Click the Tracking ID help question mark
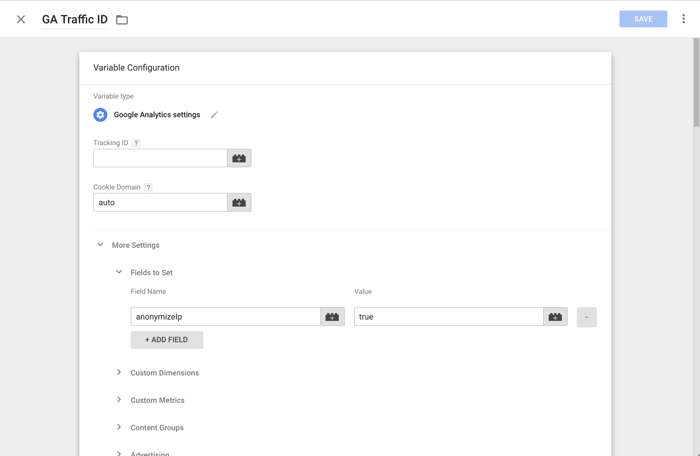This screenshot has width=700, height=456. [x=137, y=143]
